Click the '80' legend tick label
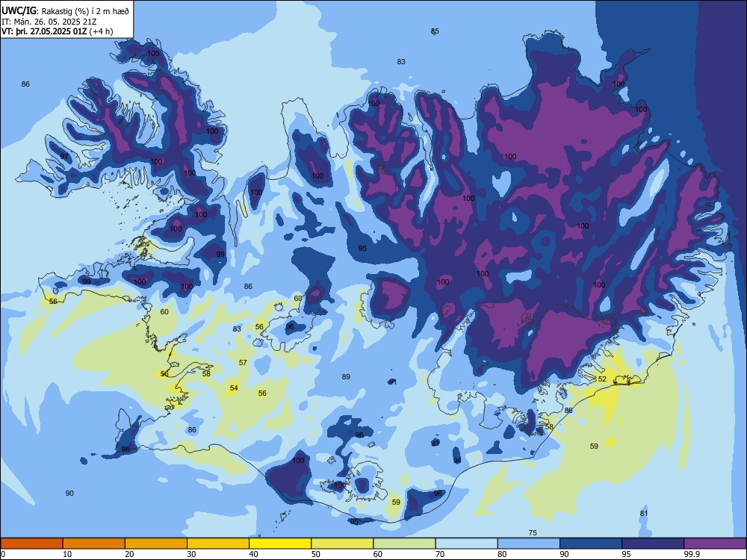 [502, 554]
